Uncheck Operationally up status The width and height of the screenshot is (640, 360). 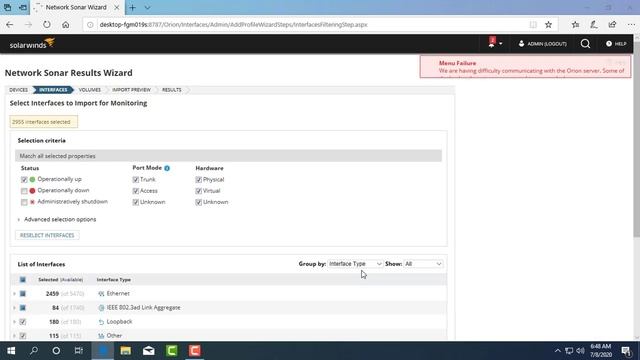(x=24, y=180)
